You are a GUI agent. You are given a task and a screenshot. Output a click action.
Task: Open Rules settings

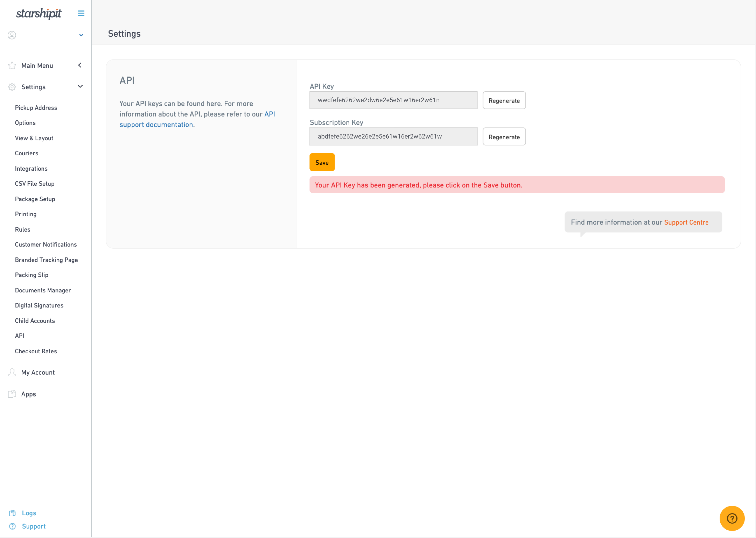click(x=23, y=229)
